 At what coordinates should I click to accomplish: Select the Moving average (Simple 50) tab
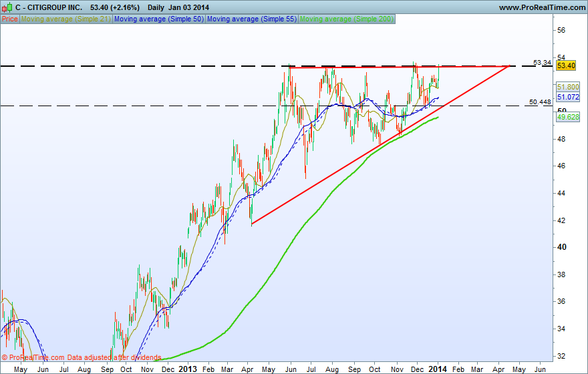coord(158,19)
